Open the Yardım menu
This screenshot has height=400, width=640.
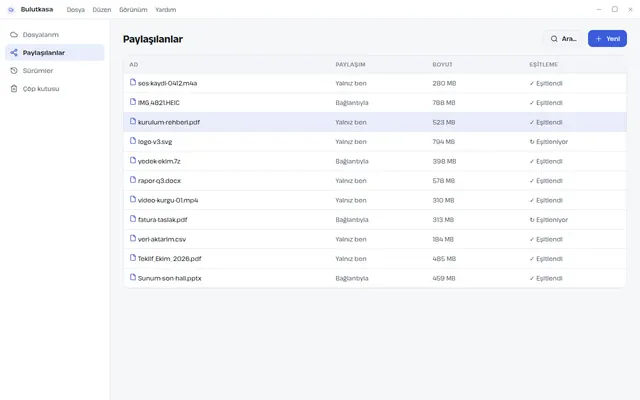click(x=165, y=9)
